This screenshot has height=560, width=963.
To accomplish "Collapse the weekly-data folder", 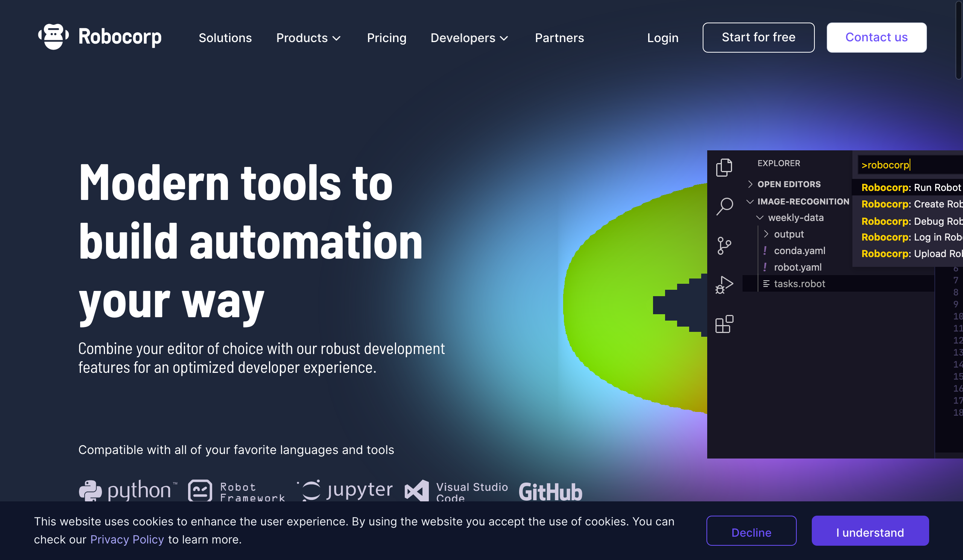I will [760, 218].
